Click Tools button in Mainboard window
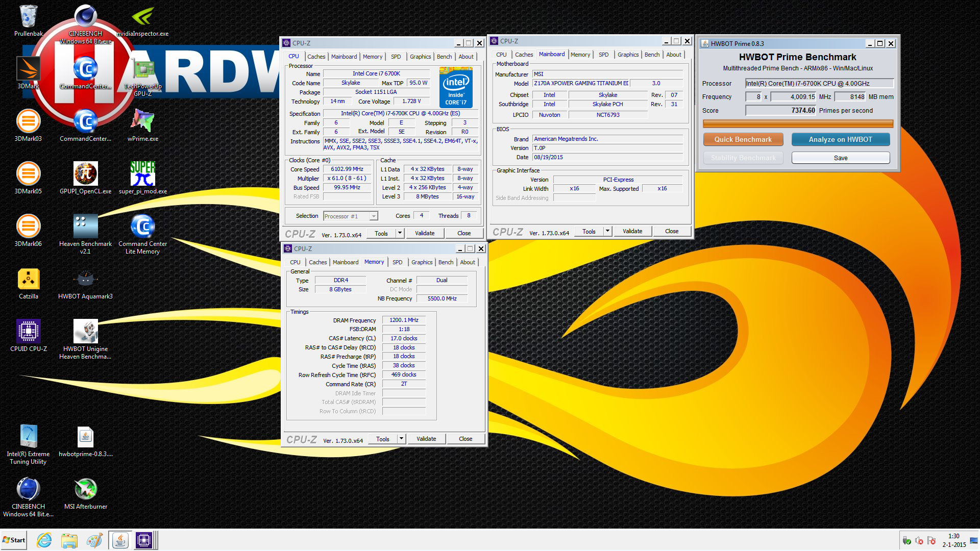The image size is (980, 551). 589,231
